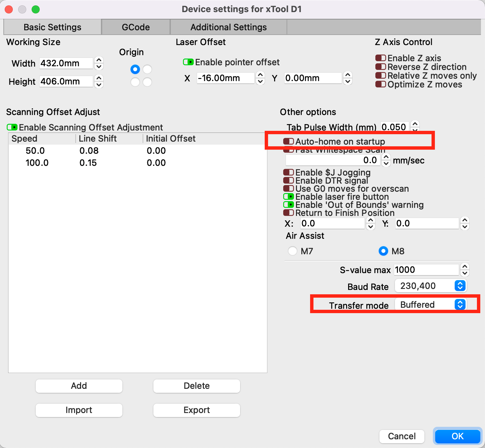Click the S-value max field

(426, 270)
